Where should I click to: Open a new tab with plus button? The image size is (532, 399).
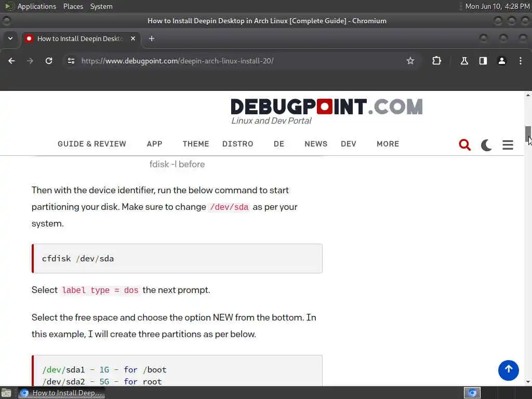coord(152,38)
